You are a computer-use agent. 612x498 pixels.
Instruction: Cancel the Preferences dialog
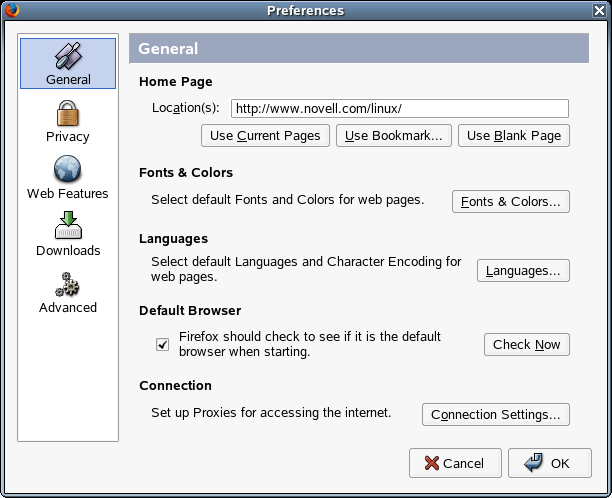pos(455,463)
